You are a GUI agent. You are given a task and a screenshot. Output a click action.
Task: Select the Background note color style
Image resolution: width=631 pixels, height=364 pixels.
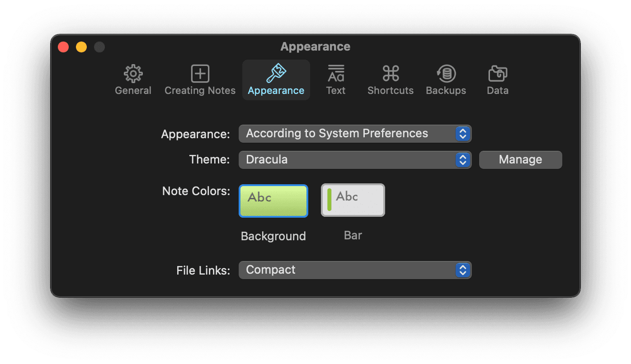click(x=273, y=200)
